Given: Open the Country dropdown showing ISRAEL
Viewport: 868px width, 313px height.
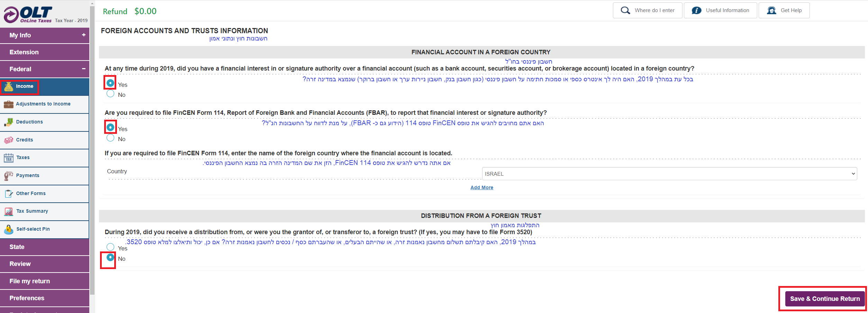Looking at the screenshot, I should tap(669, 174).
